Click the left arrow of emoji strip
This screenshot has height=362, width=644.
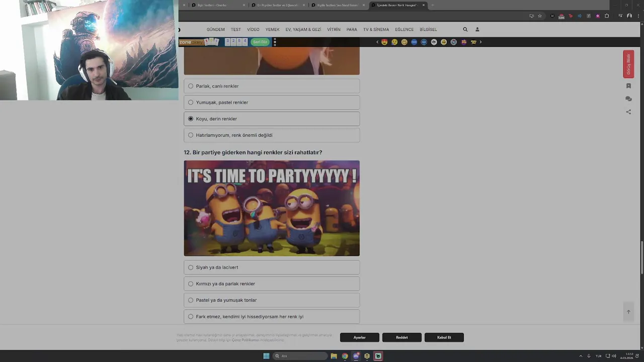[x=377, y=42]
